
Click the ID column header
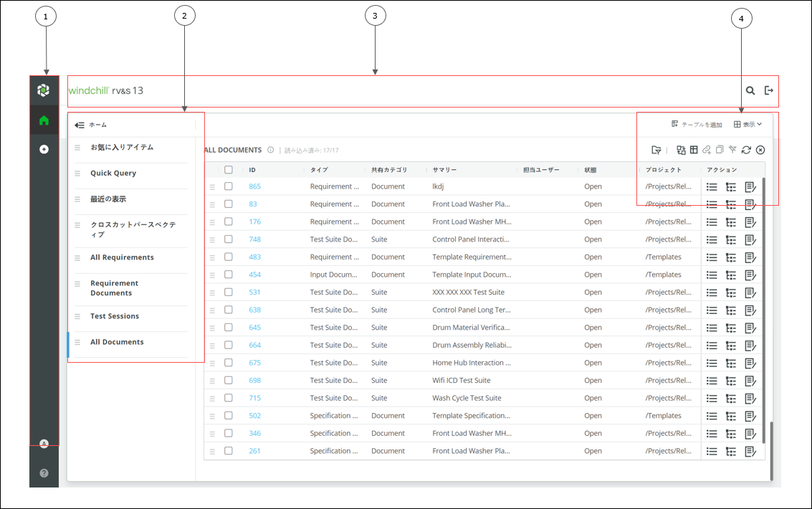[252, 170]
